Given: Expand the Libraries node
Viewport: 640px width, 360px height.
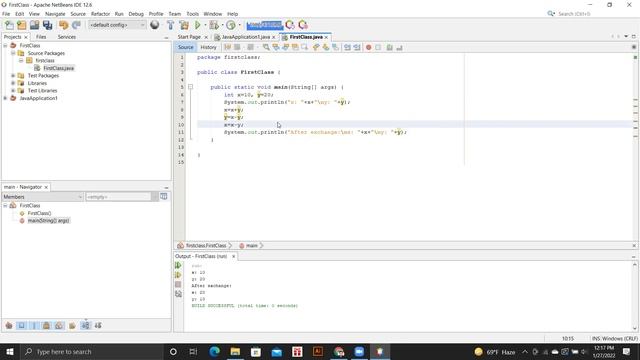Looking at the screenshot, I should 13,83.
